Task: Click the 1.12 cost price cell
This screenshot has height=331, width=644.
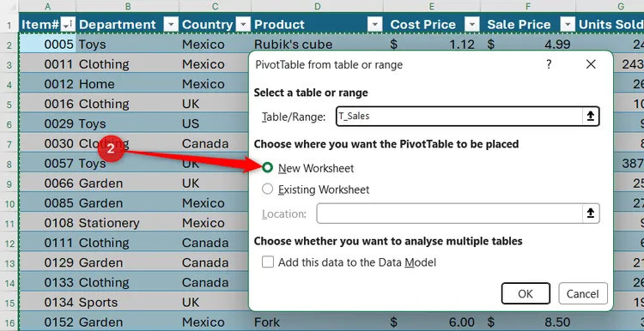Action: pos(432,45)
